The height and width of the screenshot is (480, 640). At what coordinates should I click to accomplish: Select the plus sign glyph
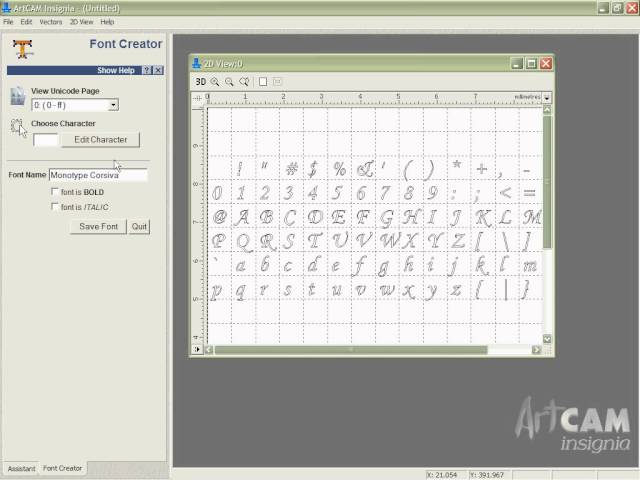click(482, 168)
